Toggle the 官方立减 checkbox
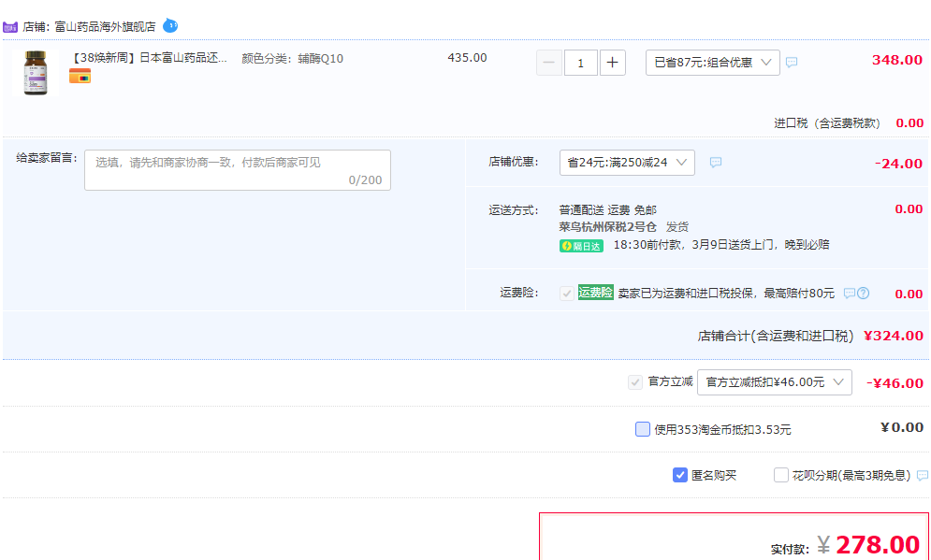The width and height of the screenshot is (931, 560). coord(635,382)
